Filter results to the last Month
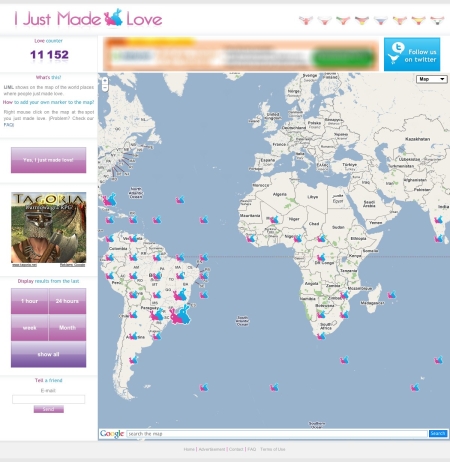This screenshot has height=462, width=450. point(67,328)
